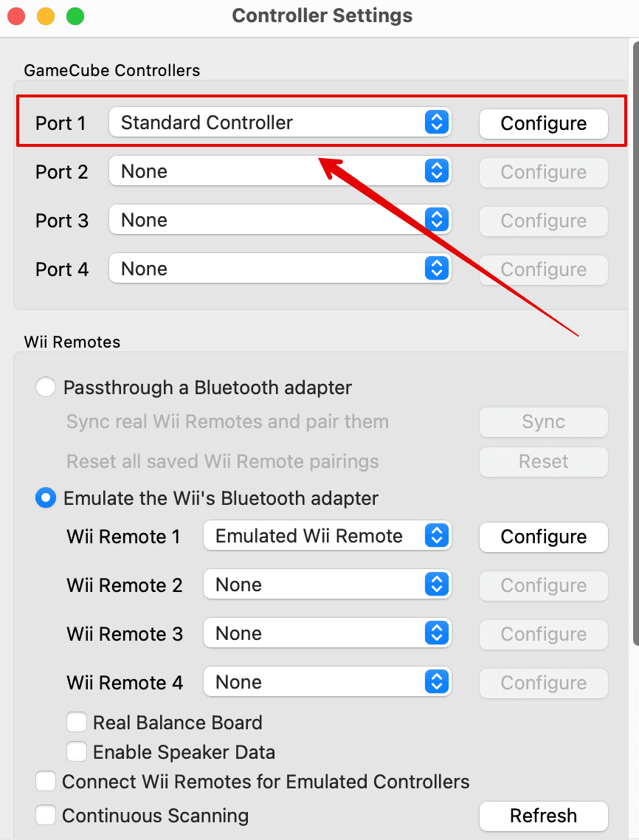Expand the Port 3 controller dropdown

point(279,220)
